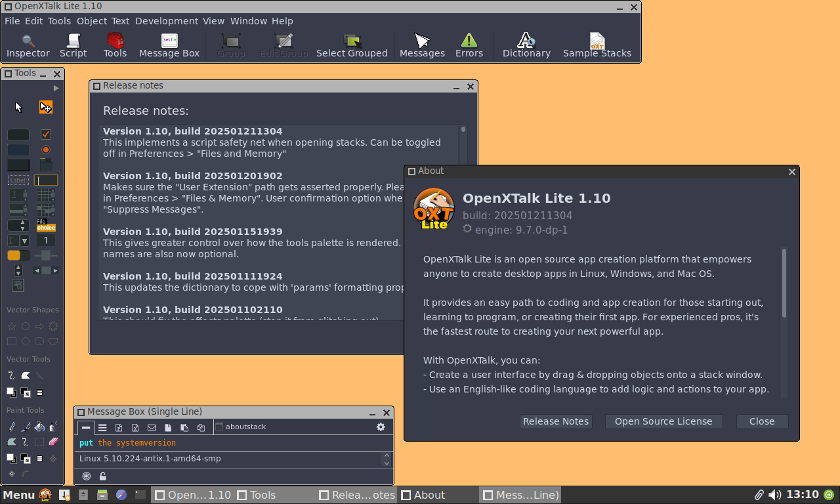Open the envelope pending messages tab

(x=152, y=427)
